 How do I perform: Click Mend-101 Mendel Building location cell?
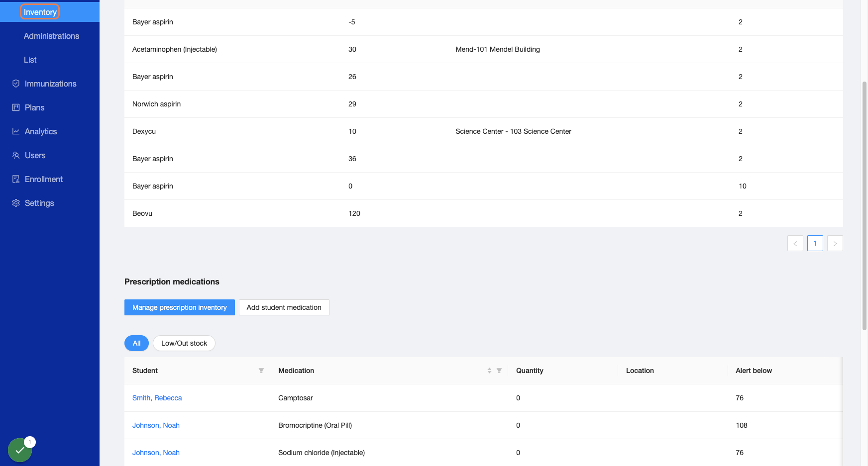(498, 49)
